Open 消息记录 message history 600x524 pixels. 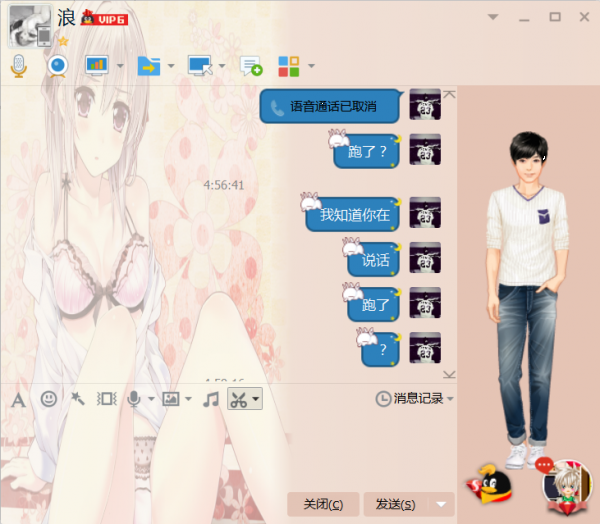pos(410,399)
